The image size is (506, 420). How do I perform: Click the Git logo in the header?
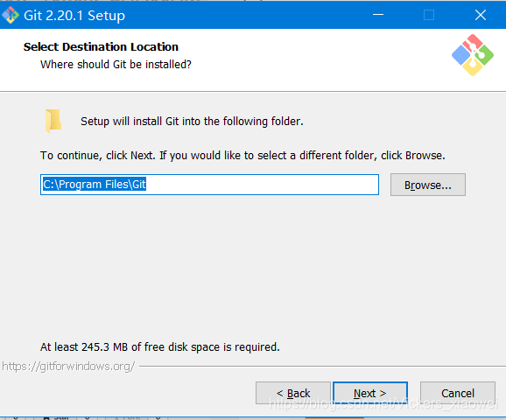473,55
